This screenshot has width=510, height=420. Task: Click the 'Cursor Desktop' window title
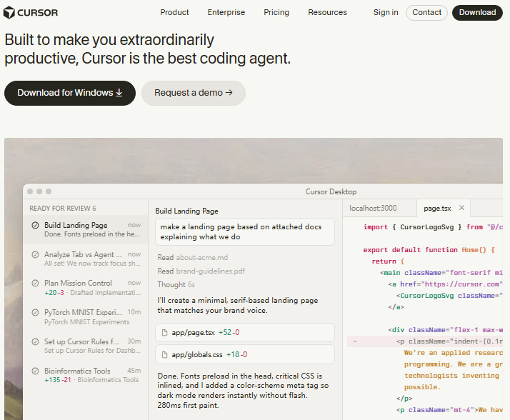[x=331, y=191]
